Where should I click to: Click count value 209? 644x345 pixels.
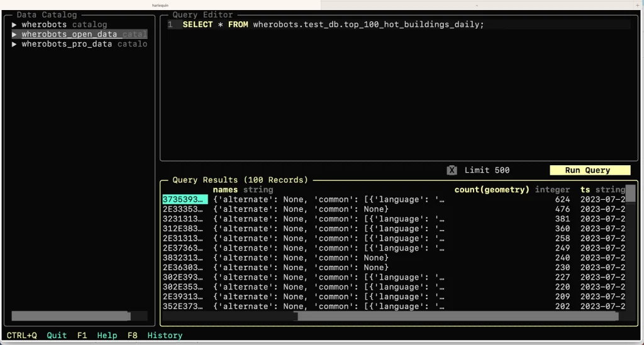click(x=562, y=297)
